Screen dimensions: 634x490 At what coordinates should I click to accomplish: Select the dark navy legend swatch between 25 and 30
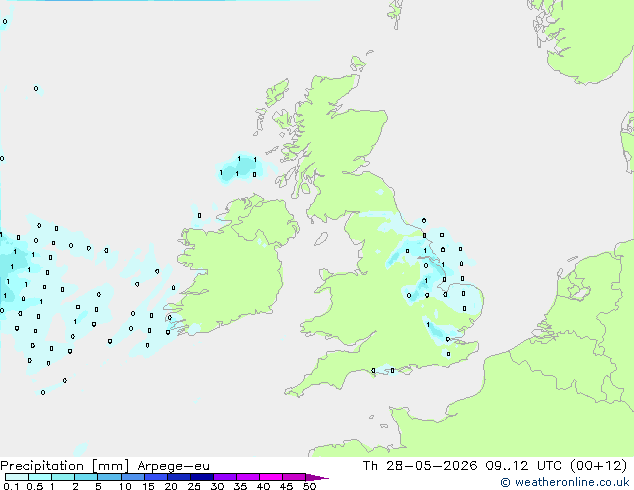pos(201,477)
